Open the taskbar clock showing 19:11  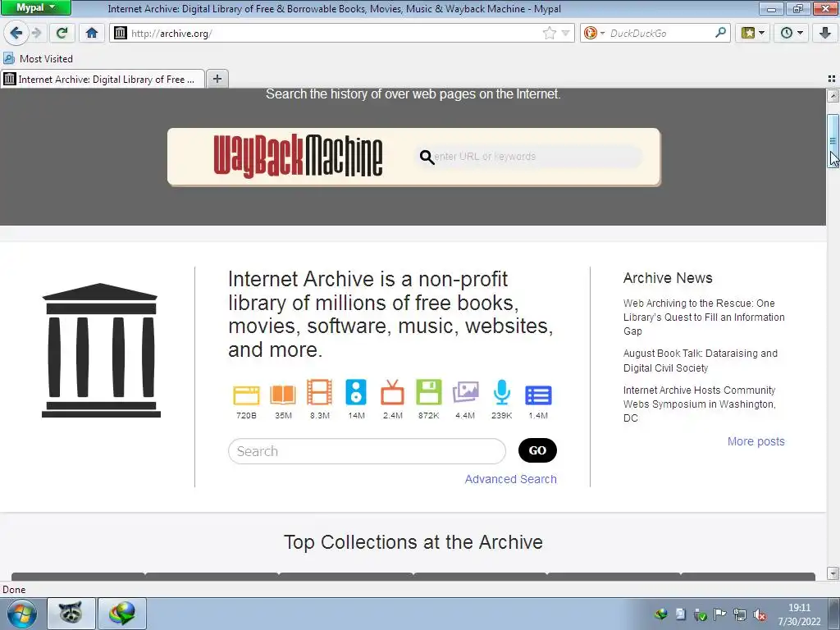799,614
